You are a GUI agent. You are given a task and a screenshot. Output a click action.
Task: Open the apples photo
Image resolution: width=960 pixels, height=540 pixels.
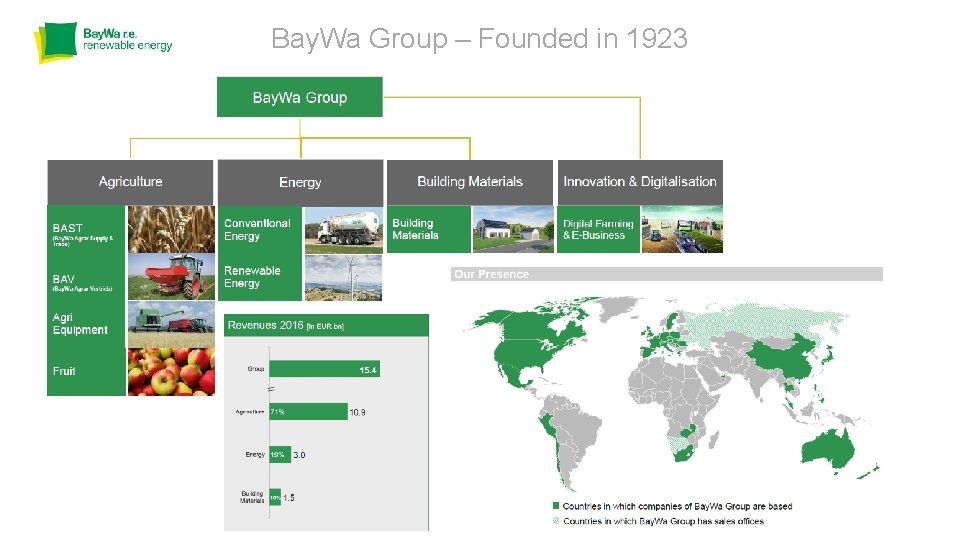[x=171, y=372]
